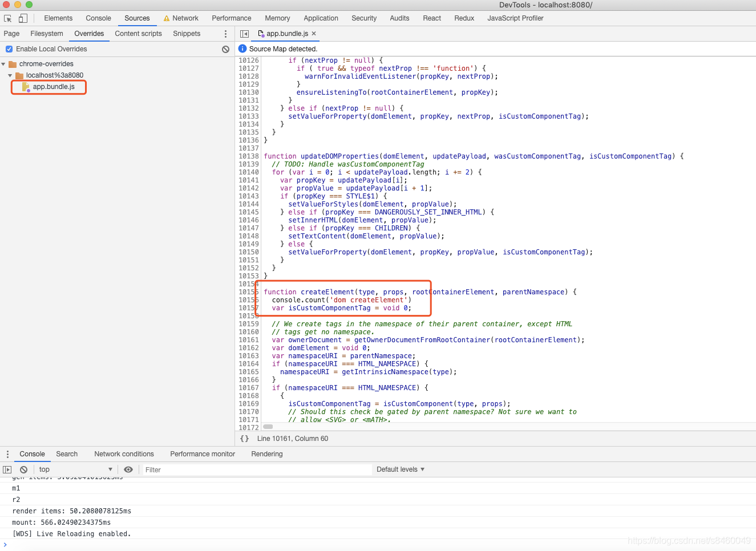Open the Redux tab
This screenshot has width=756, height=551.
coord(464,18)
